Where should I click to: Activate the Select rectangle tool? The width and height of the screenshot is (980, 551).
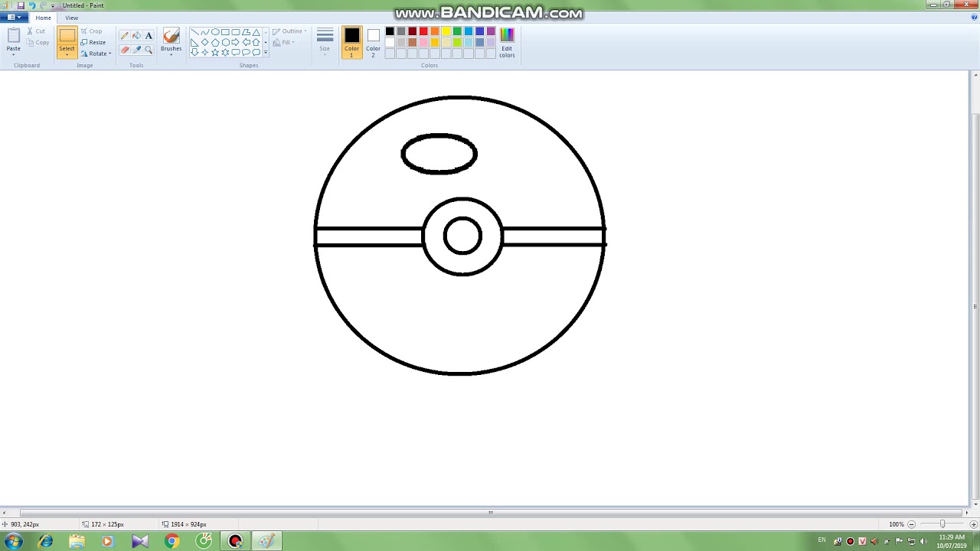coord(67,35)
